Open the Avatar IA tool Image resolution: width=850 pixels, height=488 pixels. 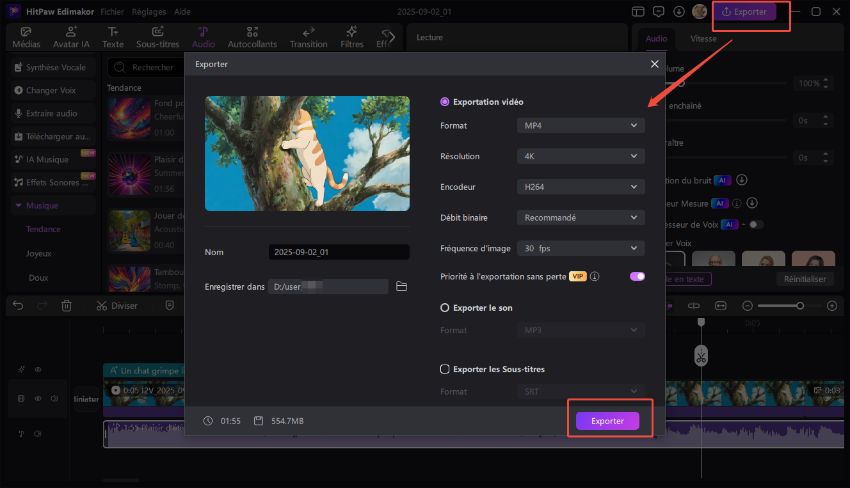[71, 37]
